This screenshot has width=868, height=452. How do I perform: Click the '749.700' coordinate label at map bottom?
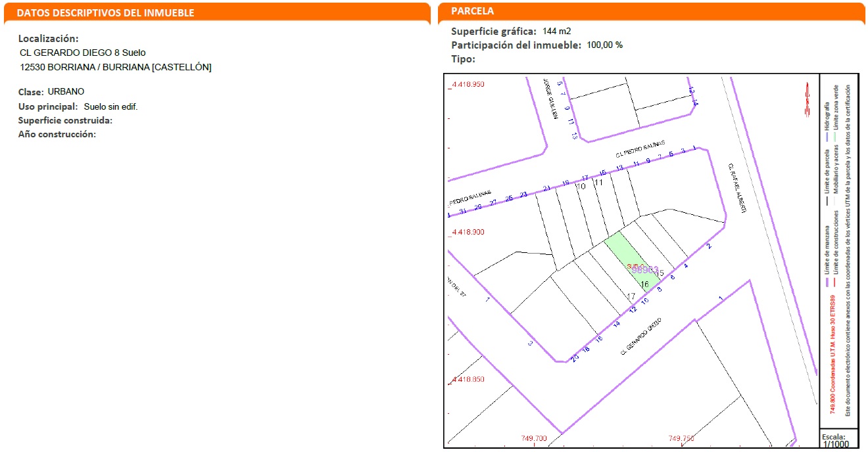(533, 438)
